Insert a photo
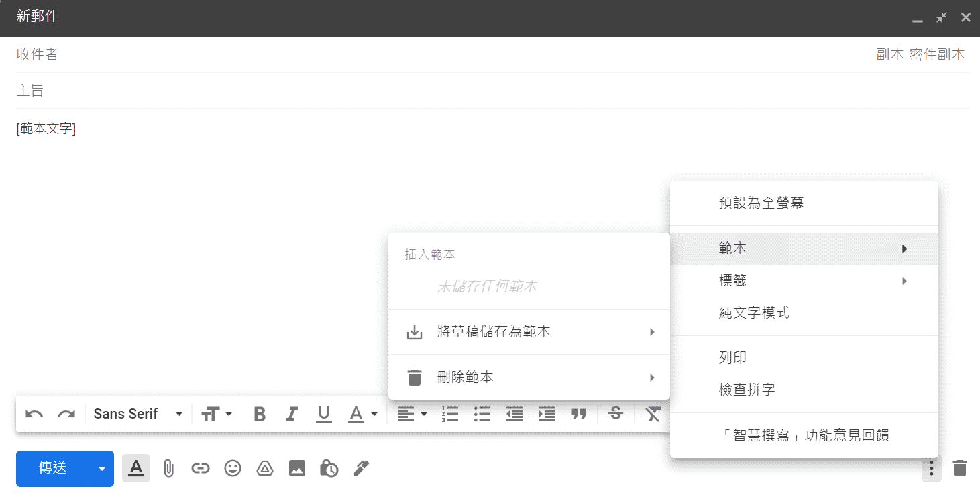Screen dimensions: 980x497 pos(297,468)
